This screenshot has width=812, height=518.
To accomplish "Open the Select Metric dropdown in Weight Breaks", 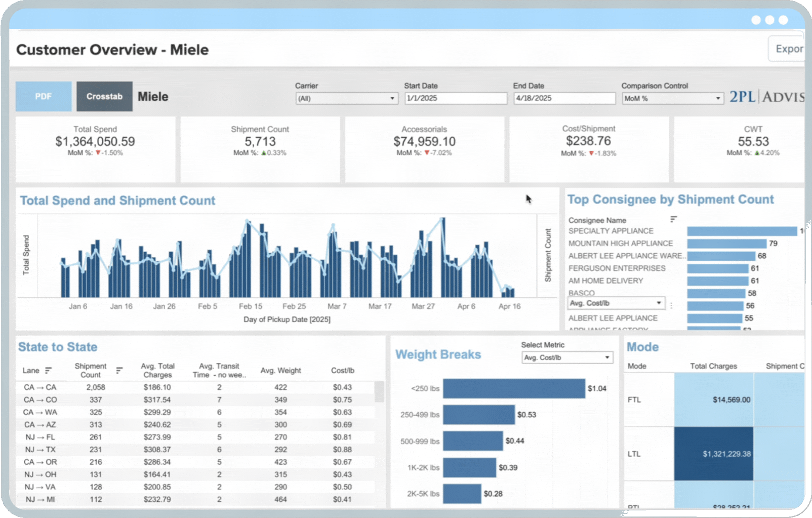I will tap(567, 357).
